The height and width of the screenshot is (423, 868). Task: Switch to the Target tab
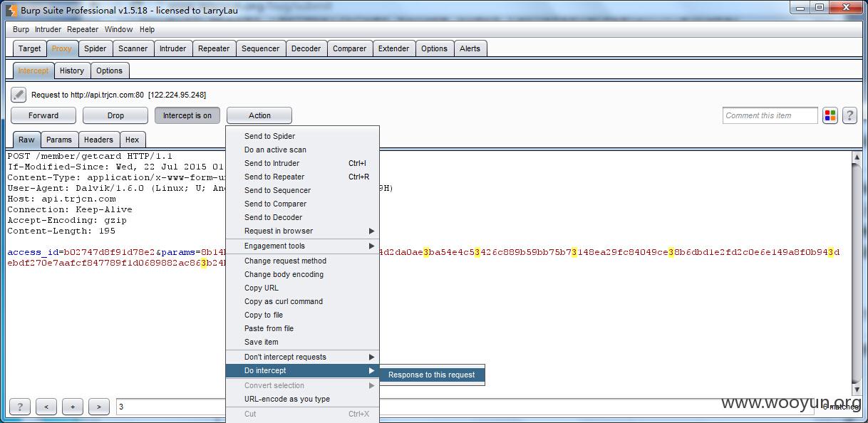pyautogui.click(x=30, y=48)
